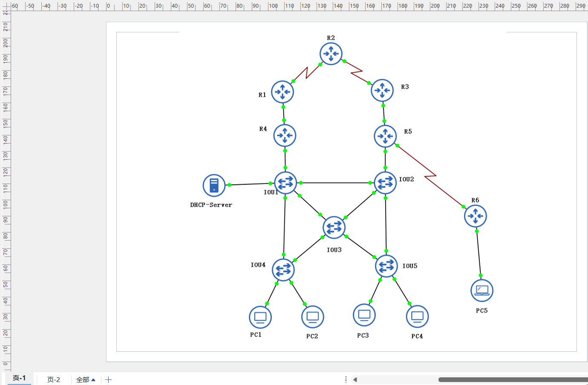Viewport: 588px width, 385px height.
Task: Switch to the 页-1 page tab
Action: (x=19, y=378)
